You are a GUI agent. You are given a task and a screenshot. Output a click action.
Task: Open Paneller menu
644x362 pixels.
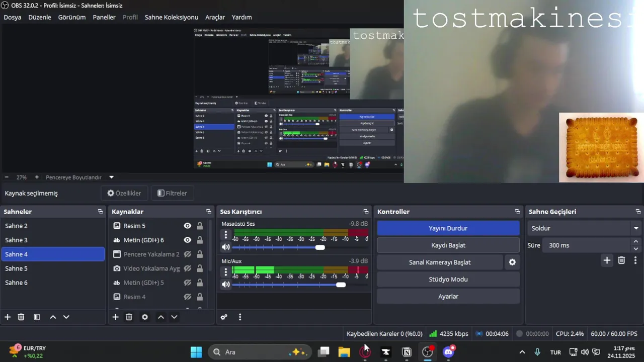click(104, 17)
